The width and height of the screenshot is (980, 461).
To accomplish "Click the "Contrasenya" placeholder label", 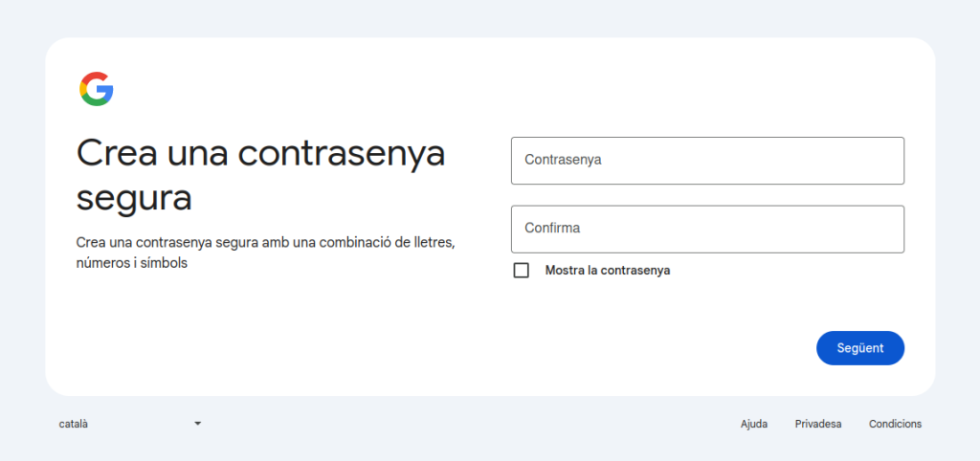I will point(563,161).
